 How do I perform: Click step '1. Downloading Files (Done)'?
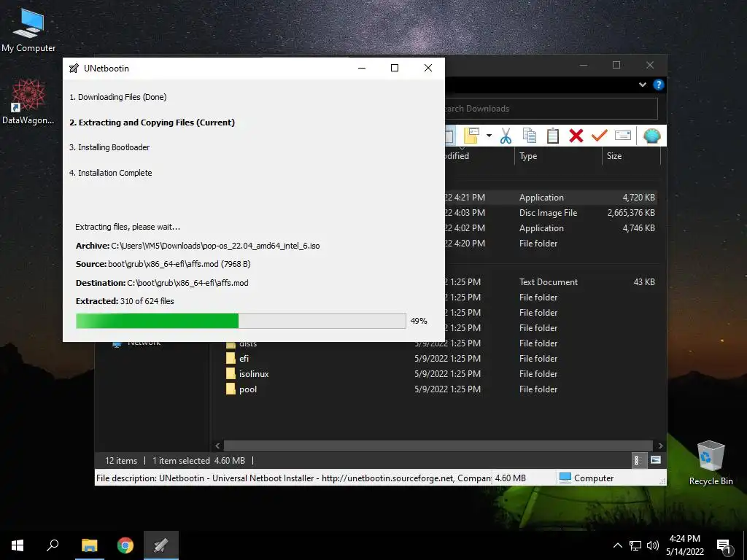click(118, 97)
